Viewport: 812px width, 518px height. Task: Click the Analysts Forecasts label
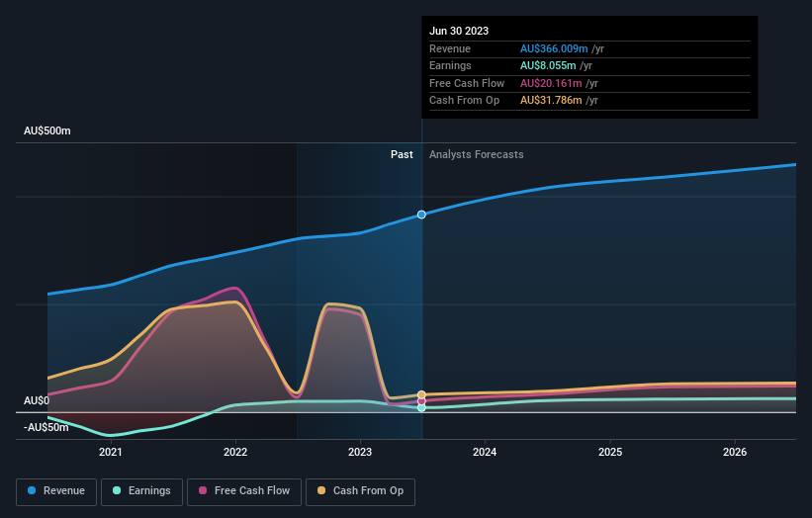point(477,155)
